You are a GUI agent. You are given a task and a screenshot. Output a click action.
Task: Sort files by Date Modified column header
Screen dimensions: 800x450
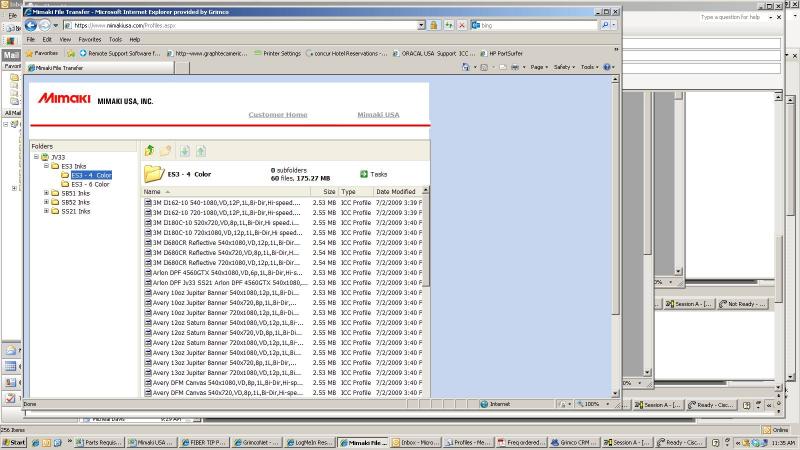pyautogui.click(x=397, y=192)
